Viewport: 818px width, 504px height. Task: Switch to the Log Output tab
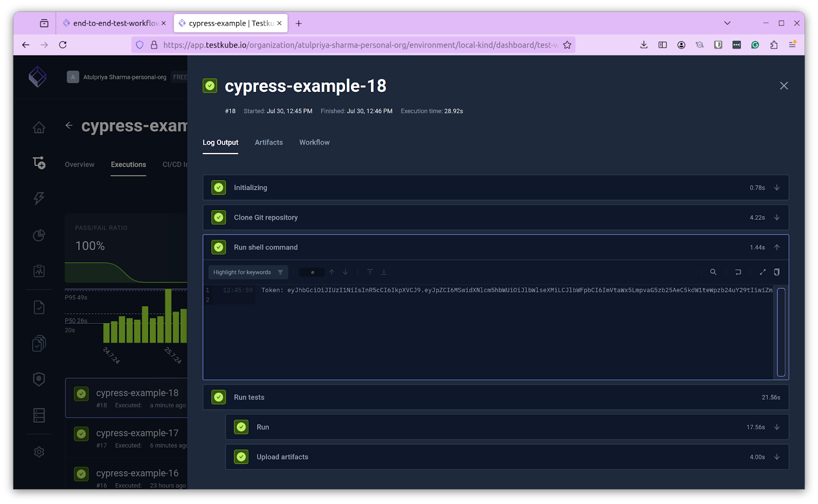click(220, 143)
